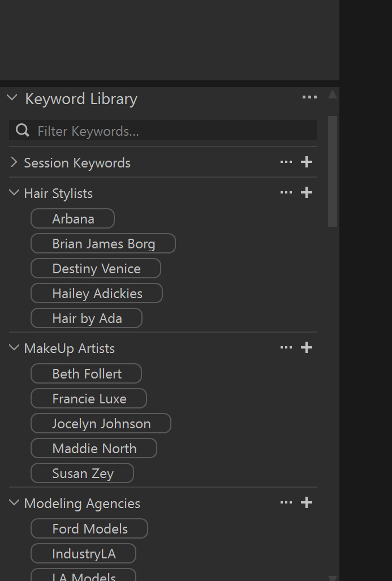Open Keyword Library panel options menu

tap(309, 97)
